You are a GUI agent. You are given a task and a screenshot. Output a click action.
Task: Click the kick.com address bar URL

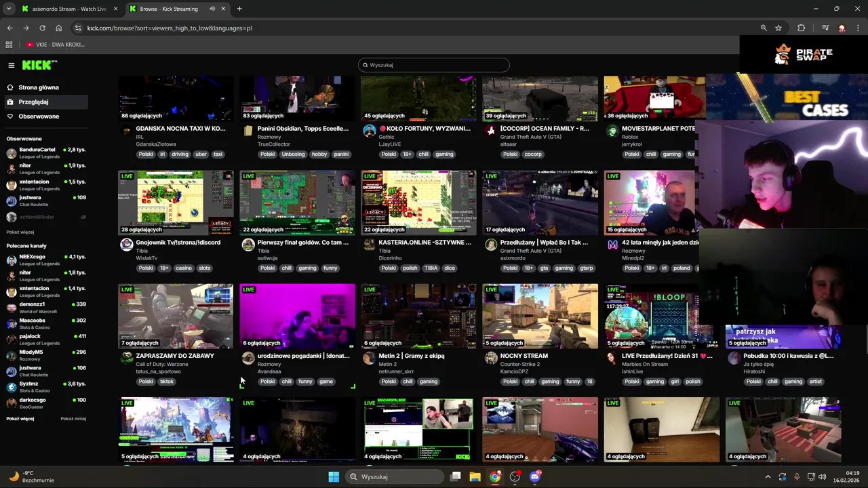(170, 28)
